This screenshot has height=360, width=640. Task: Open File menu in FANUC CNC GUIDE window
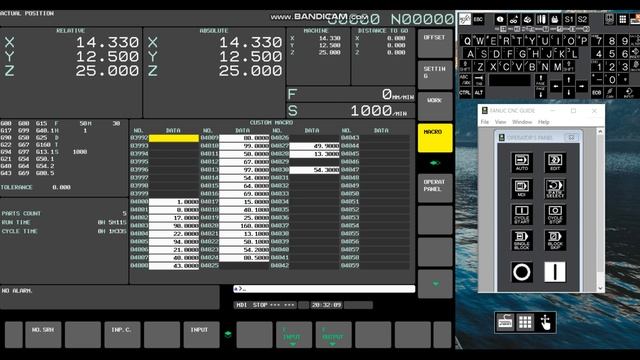coord(484,122)
